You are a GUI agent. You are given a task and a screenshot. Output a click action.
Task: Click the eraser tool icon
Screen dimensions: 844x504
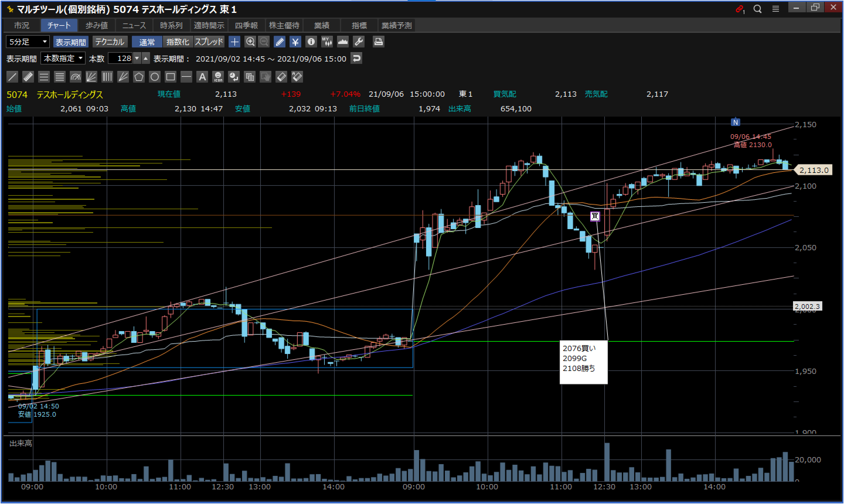281,77
